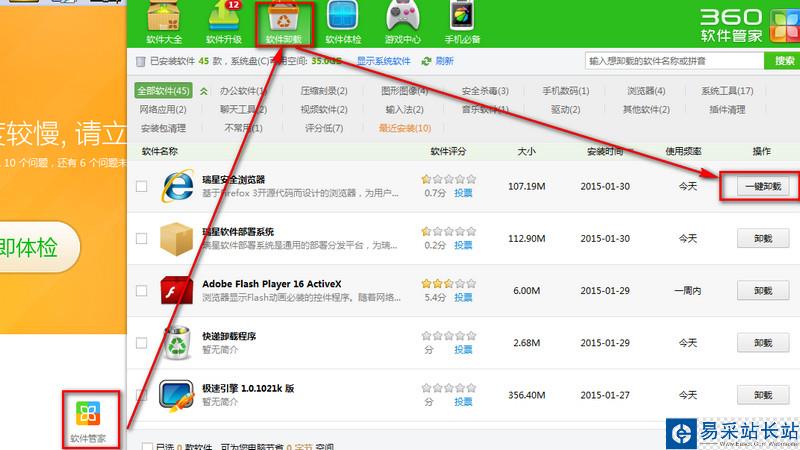Open the 软件体检 checkup section
The width and height of the screenshot is (800, 450).
tap(343, 22)
